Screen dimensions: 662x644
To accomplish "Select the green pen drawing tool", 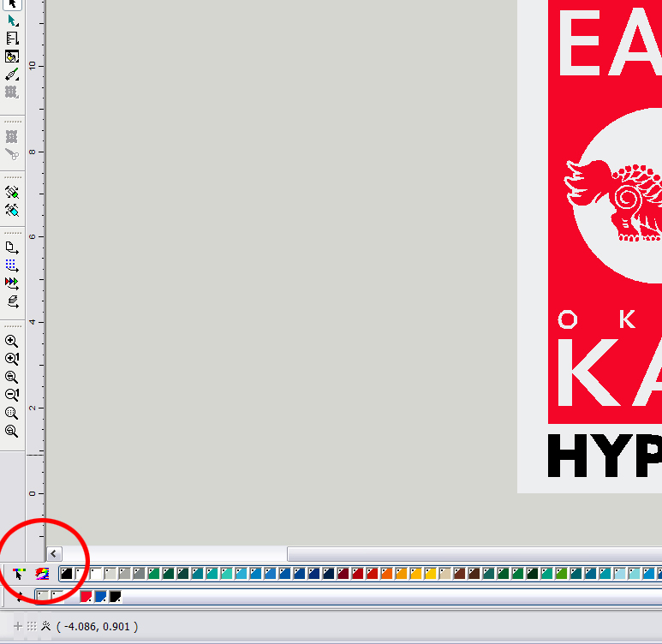I will point(12,75).
